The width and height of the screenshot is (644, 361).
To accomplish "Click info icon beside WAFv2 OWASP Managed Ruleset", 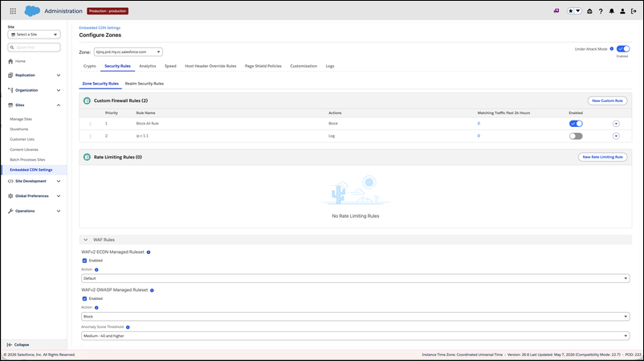I will point(152,290).
